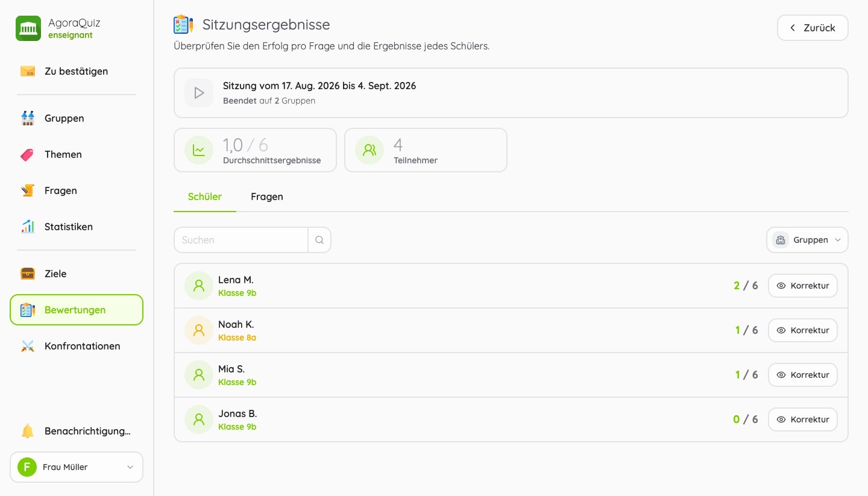868x496 pixels.
Task: Click the scroll icon beside Fragen
Action: [28, 190]
